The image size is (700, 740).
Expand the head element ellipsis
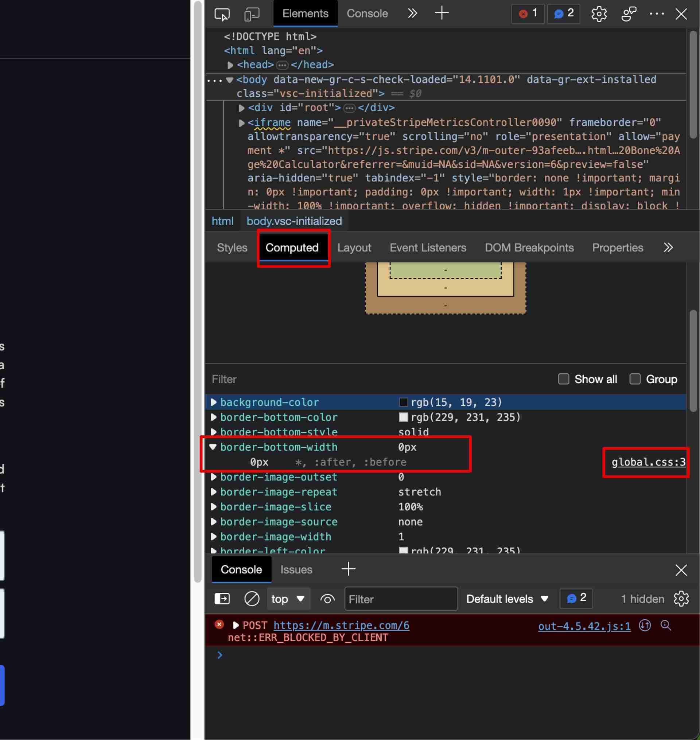point(282,65)
